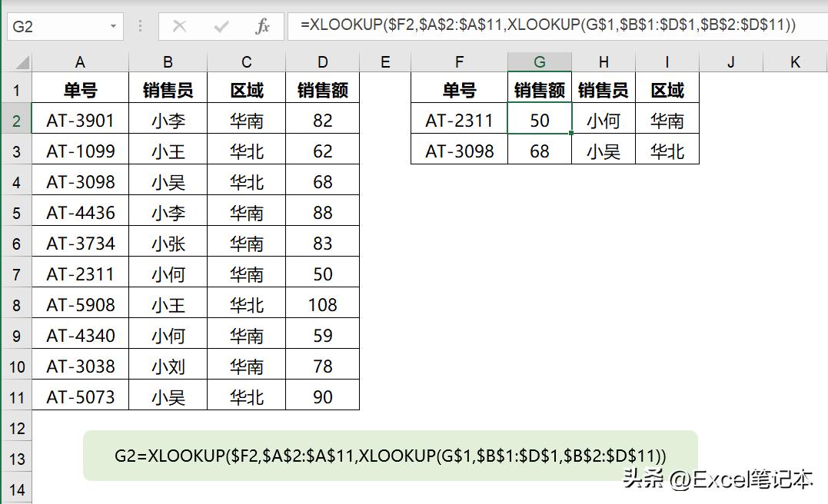Select the cell showing 108 in column D

coord(322,303)
